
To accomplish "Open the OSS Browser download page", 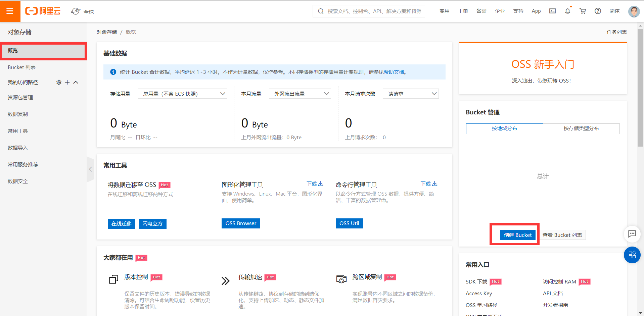I will [x=240, y=223].
